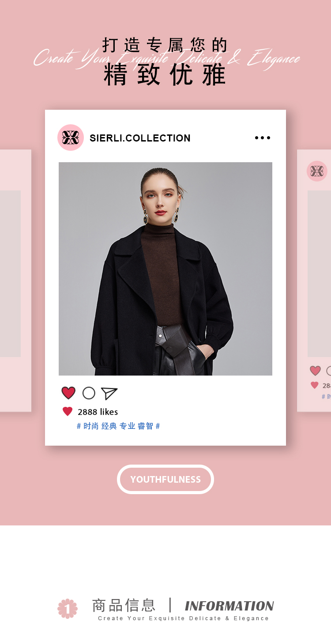331x644 pixels.
Task: Tap the large red heart like icon
Action: [x=68, y=393]
